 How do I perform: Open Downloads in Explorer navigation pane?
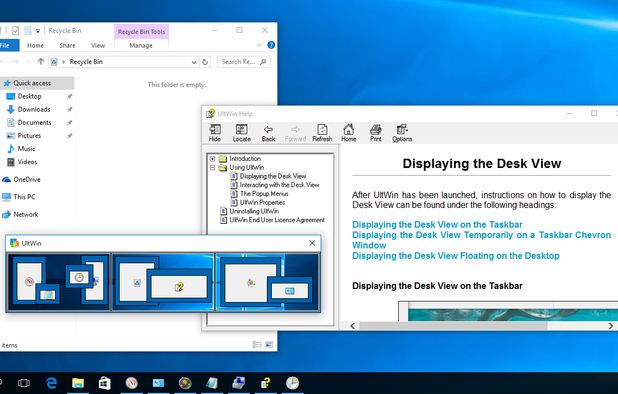[x=34, y=109]
